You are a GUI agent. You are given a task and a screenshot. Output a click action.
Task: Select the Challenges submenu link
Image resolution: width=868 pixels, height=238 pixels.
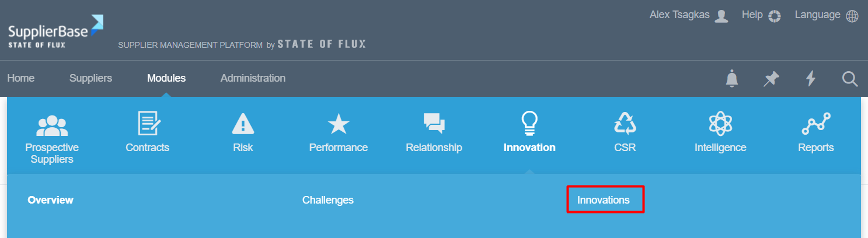[328, 200]
